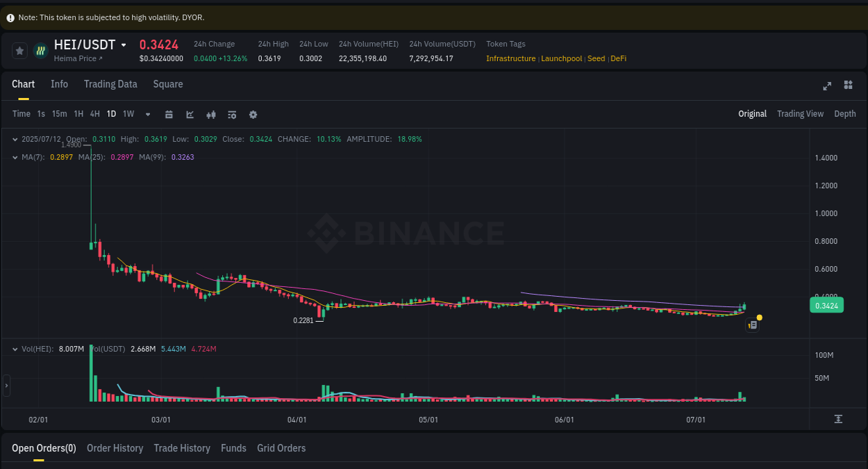Collapse the left side panel arrow
Screen dimensions: 868x469
[x=6, y=385]
